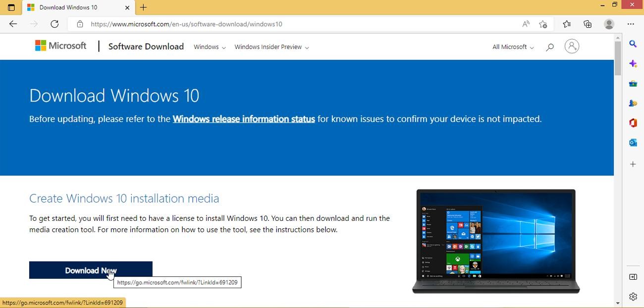This screenshot has height=308, width=644.
Task: Open the tab actions menu icon
Action: [x=11, y=7]
